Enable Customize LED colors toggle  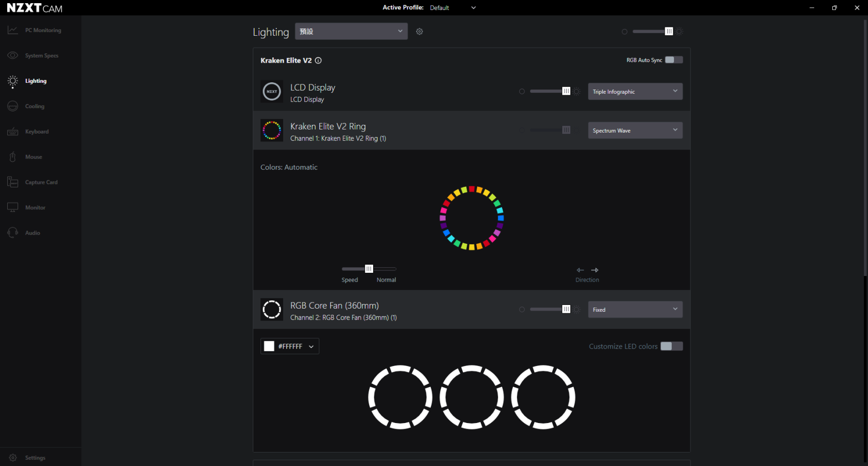[x=671, y=346]
